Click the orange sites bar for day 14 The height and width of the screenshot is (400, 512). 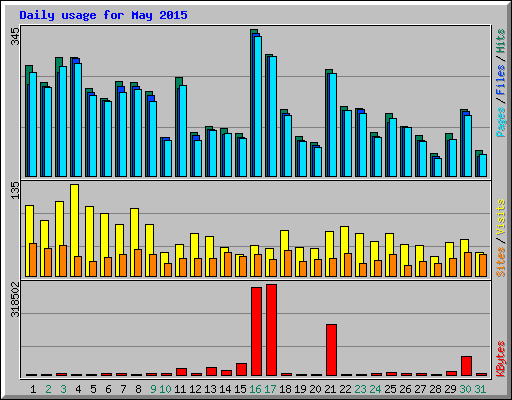228,264
